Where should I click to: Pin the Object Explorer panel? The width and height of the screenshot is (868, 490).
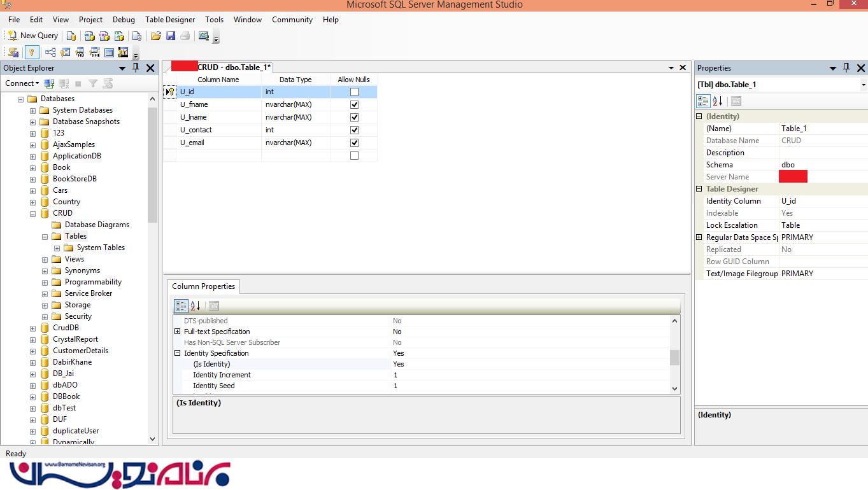coord(136,68)
